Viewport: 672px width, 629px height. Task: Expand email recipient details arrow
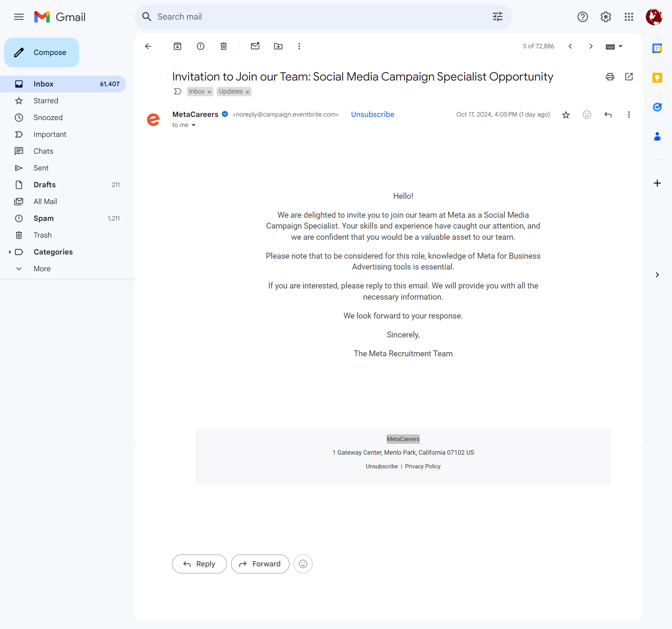194,125
